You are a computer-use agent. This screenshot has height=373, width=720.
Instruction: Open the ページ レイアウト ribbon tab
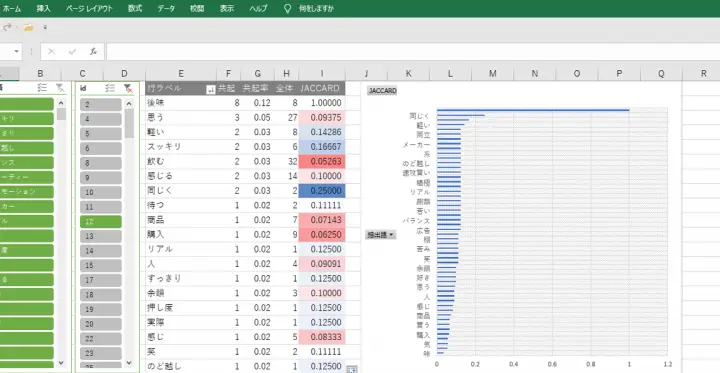[x=89, y=8]
